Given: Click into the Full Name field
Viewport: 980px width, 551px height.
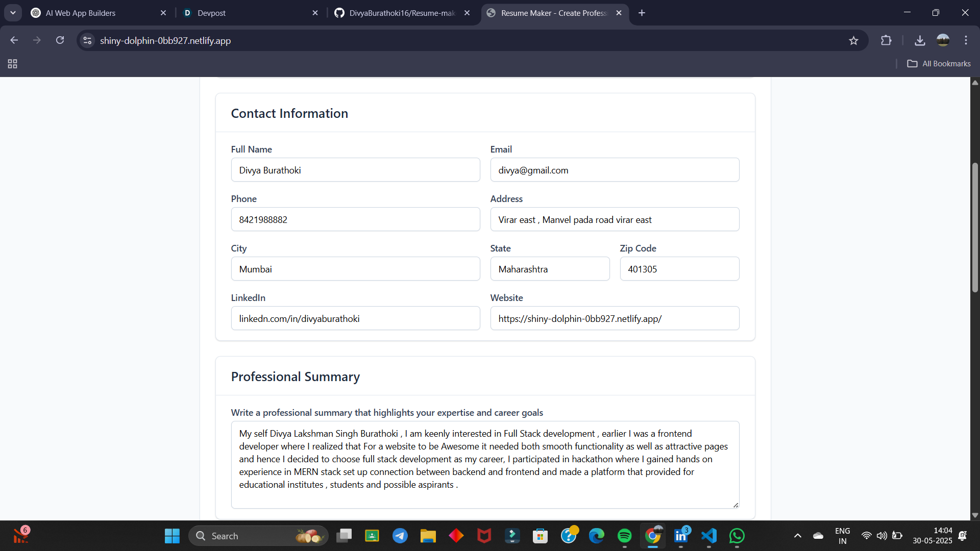Looking at the screenshot, I should pyautogui.click(x=355, y=170).
